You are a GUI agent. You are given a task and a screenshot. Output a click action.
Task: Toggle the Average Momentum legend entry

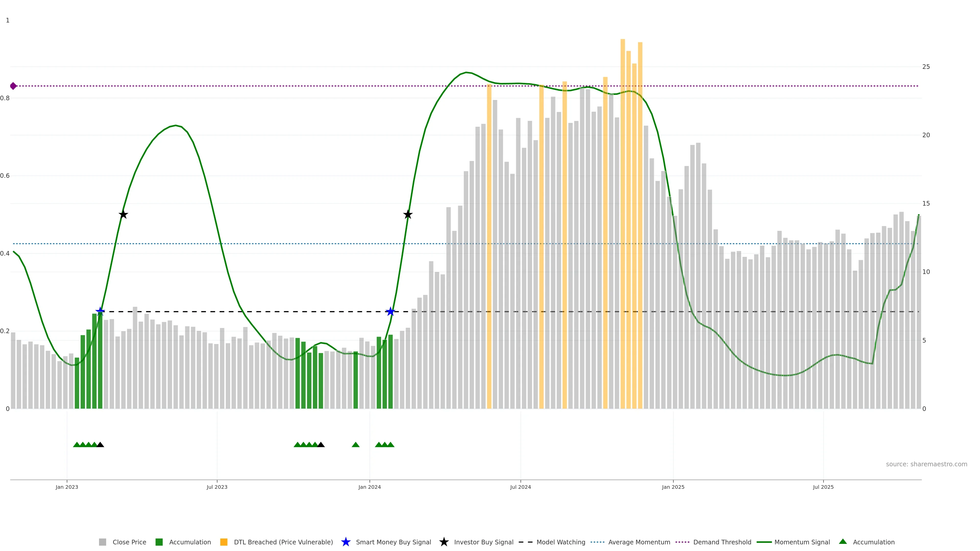pyautogui.click(x=639, y=542)
